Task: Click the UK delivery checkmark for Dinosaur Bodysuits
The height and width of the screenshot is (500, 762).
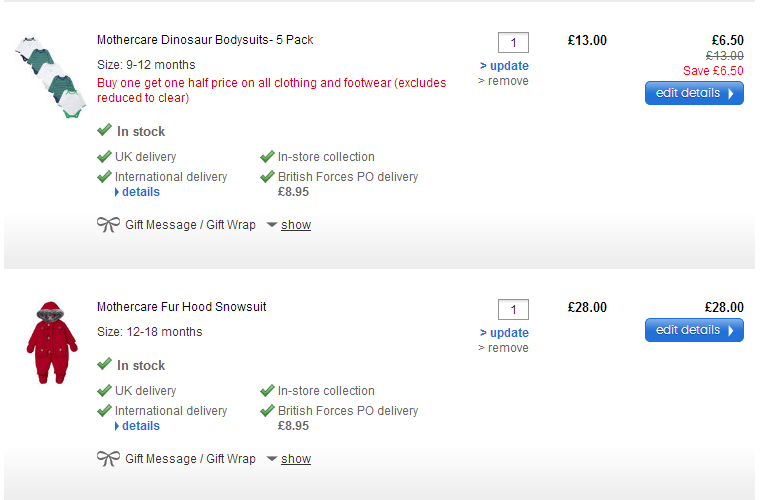Action: pyautogui.click(x=104, y=157)
